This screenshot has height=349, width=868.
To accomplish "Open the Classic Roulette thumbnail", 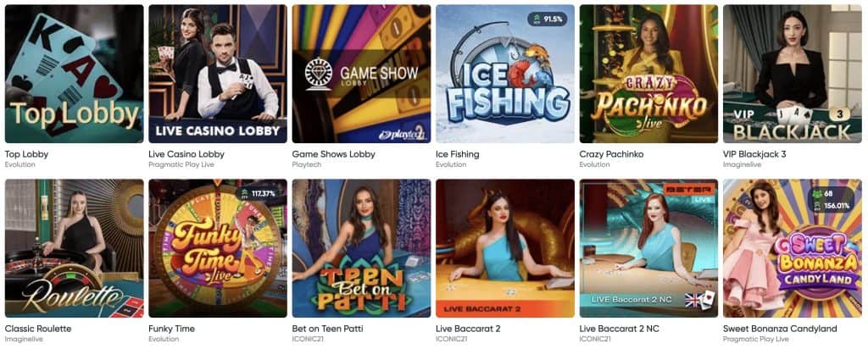I will pyautogui.click(x=75, y=248).
